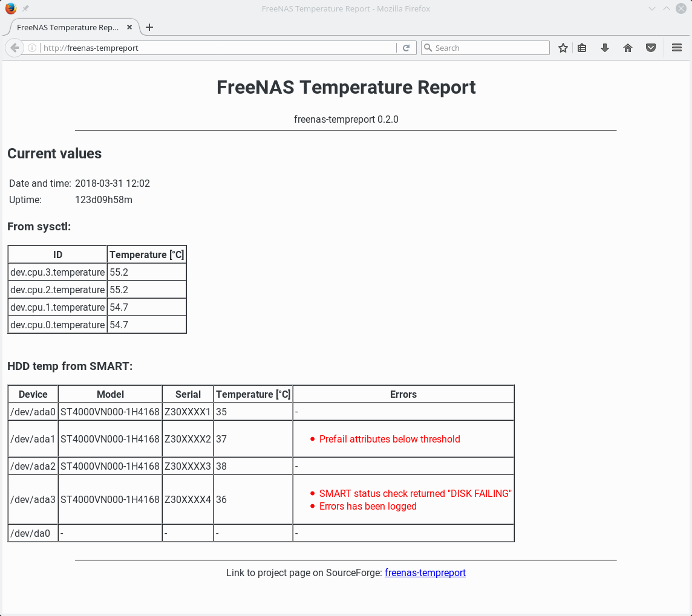Screen dimensions: 692x616
Task: Click the Firefox logo in titlebar
Action: pyautogui.click(x=11, y=8)
